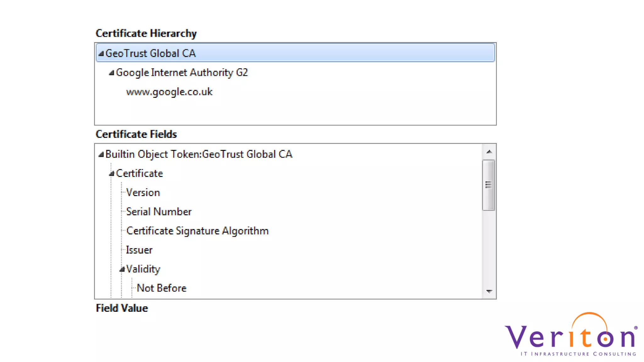Select the Validity field
644x362 pixels.
143,269
